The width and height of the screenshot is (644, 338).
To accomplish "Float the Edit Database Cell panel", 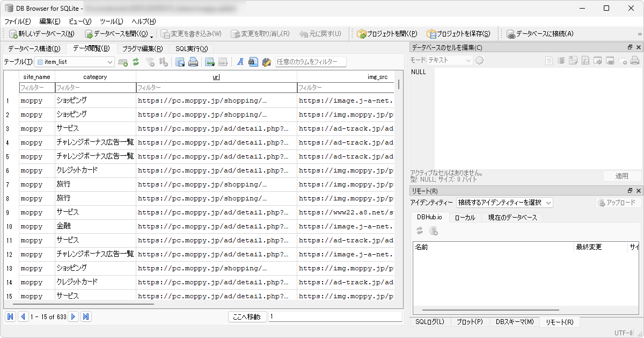I will 630,47.
